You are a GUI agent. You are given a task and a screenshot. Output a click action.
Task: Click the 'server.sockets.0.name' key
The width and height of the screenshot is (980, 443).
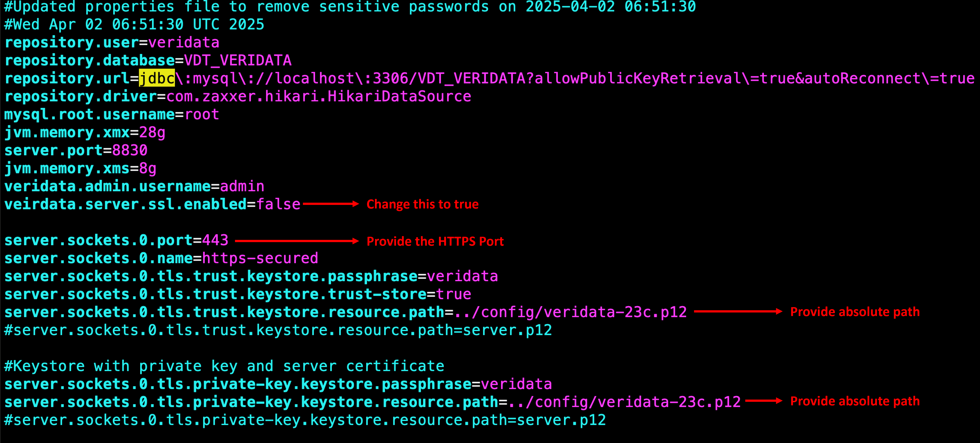[x=98, y=258]
